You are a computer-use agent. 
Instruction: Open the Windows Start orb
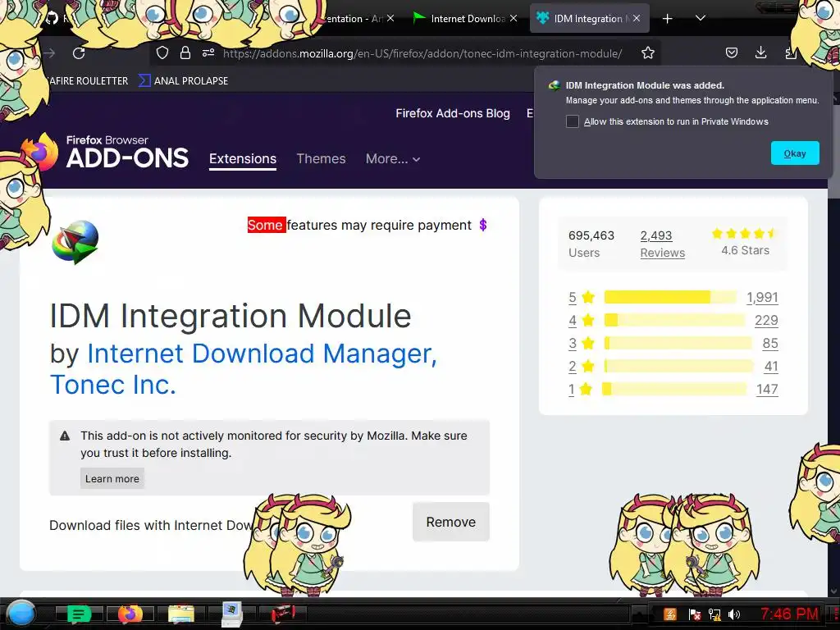click(21, 614)
